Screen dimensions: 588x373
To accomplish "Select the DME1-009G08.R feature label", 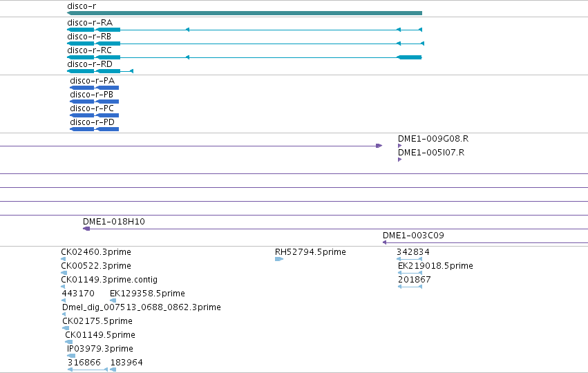I will click(x=433, y=139).
